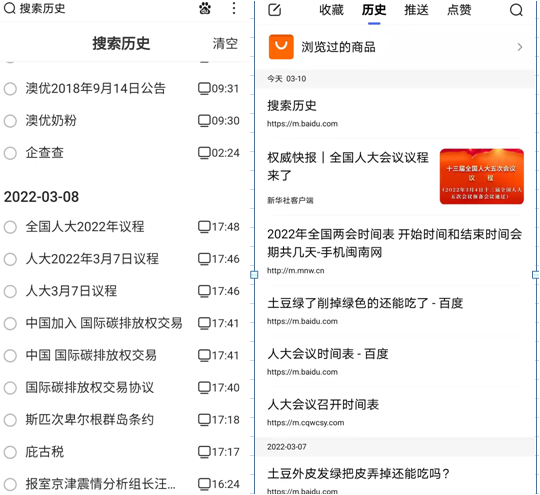Image resolution: width=540 pixels, height=495 pixels.
Task: Clear search history with 清空
Action: point(225,44)
